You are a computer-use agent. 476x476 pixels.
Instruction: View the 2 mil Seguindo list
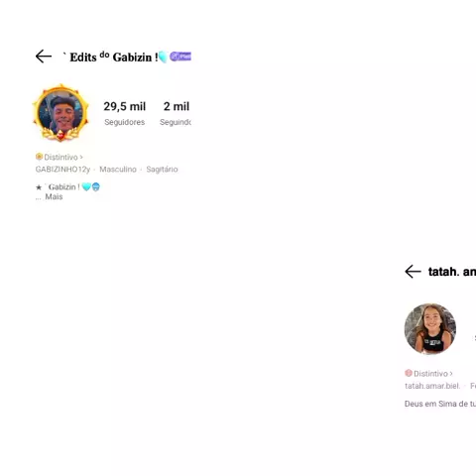176,113
